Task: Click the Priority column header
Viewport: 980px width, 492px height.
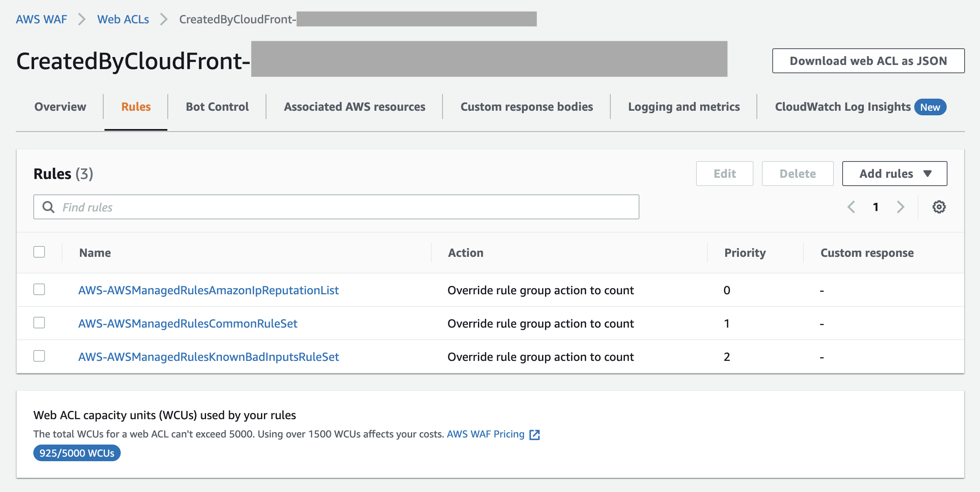Action: 745,253
